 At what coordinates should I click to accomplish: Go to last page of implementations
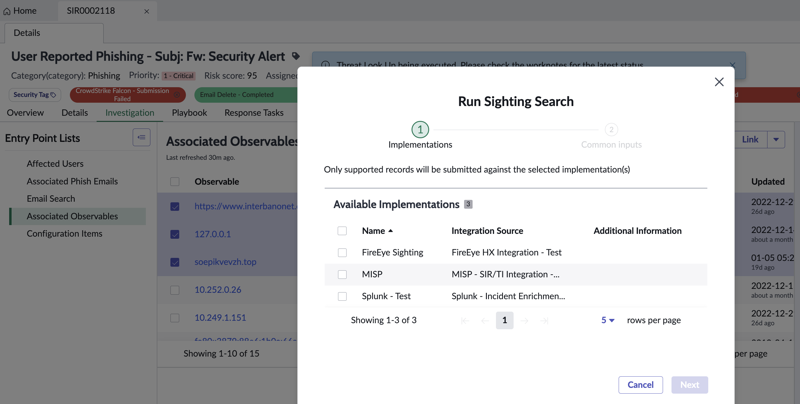(x=544, y=320)
